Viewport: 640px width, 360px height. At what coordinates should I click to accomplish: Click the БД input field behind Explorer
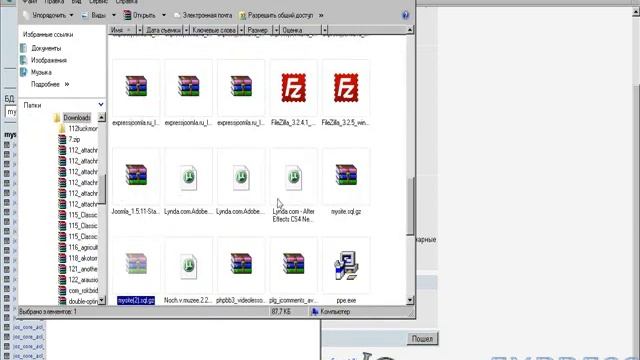point(11,112)
